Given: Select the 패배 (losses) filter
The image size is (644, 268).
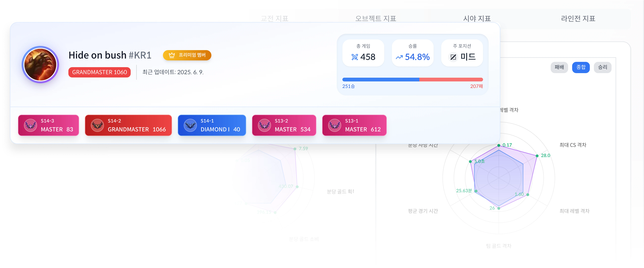Looking at the screenshot, I should [559, 67].
